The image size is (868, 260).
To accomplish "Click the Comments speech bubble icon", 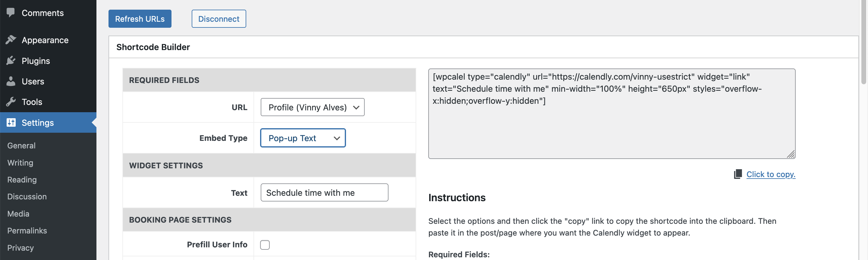I will coord(11,12).
